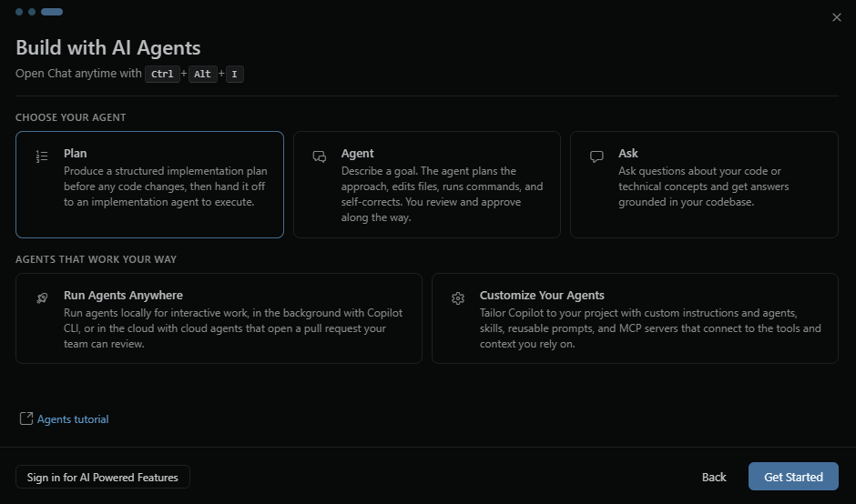Image resolution: width=856 pixels, height=504 pixels.
Task: Open the Customize Your Agents card title
Action: (542, 296)
